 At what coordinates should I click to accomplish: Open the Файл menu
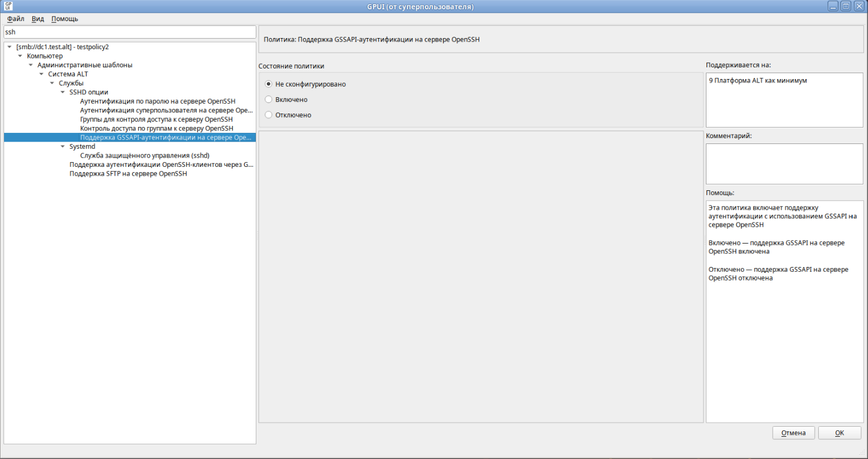point(15,19)
